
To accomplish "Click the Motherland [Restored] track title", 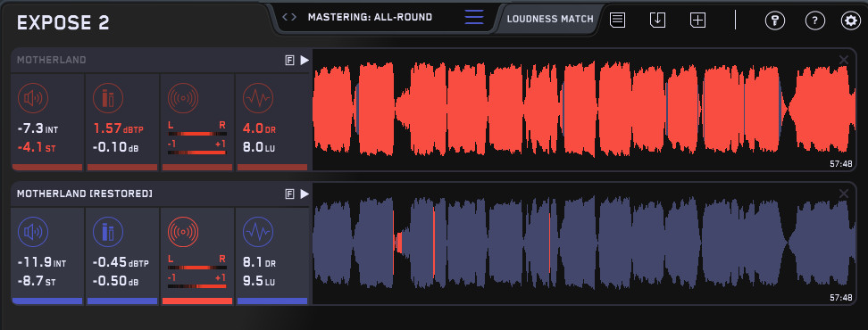I will pos(85,194).
